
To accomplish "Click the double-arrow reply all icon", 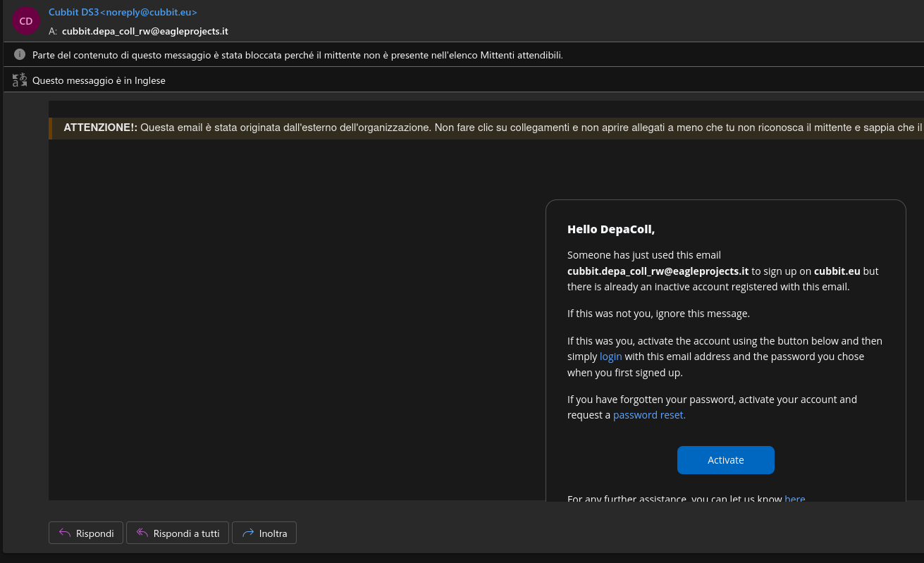I will [x=142, y=533].
